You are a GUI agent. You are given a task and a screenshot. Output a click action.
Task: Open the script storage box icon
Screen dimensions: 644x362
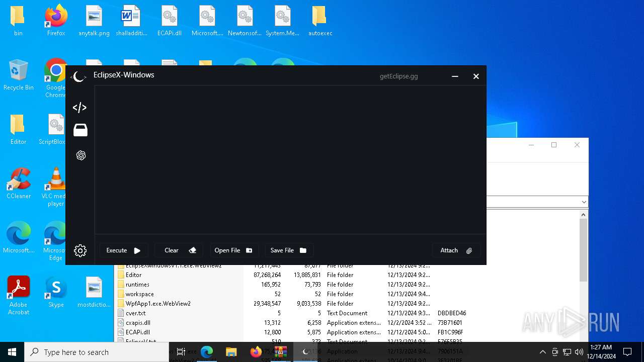80,130
